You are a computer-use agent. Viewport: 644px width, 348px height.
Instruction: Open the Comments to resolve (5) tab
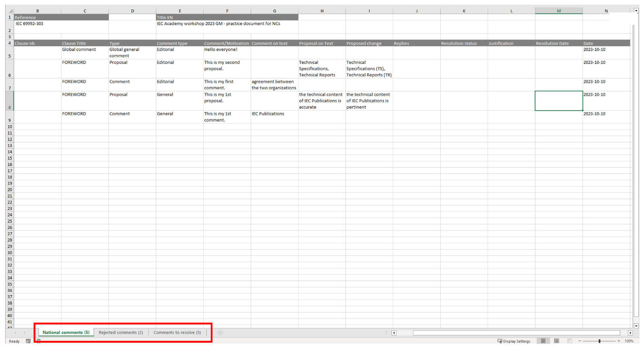coord(177,333)
